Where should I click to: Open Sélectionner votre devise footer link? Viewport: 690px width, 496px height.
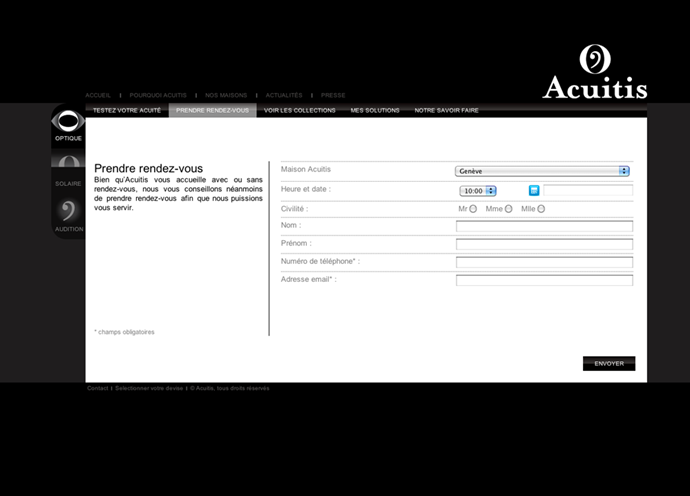(x=149, y=388)
